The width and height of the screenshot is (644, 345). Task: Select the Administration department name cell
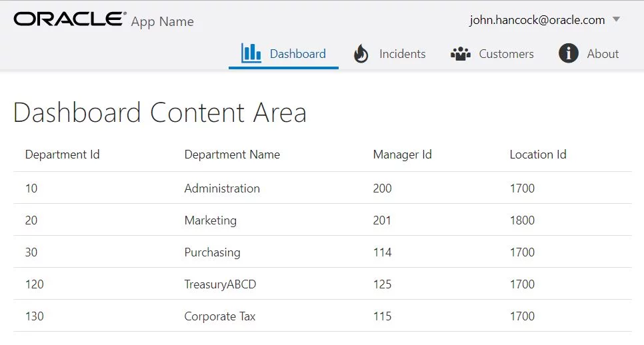222,188
